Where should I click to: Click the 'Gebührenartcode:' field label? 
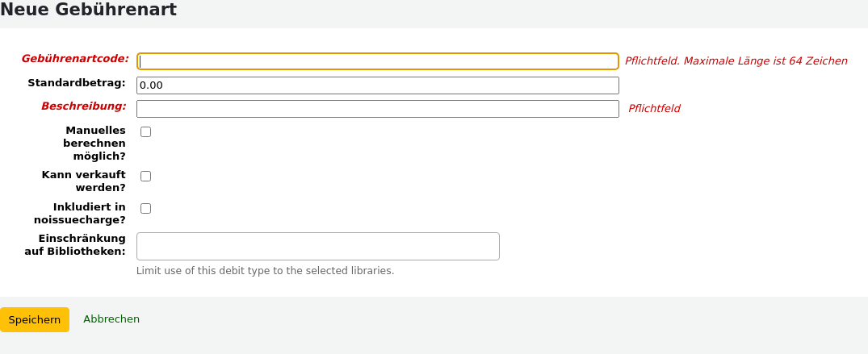point(75,59)
